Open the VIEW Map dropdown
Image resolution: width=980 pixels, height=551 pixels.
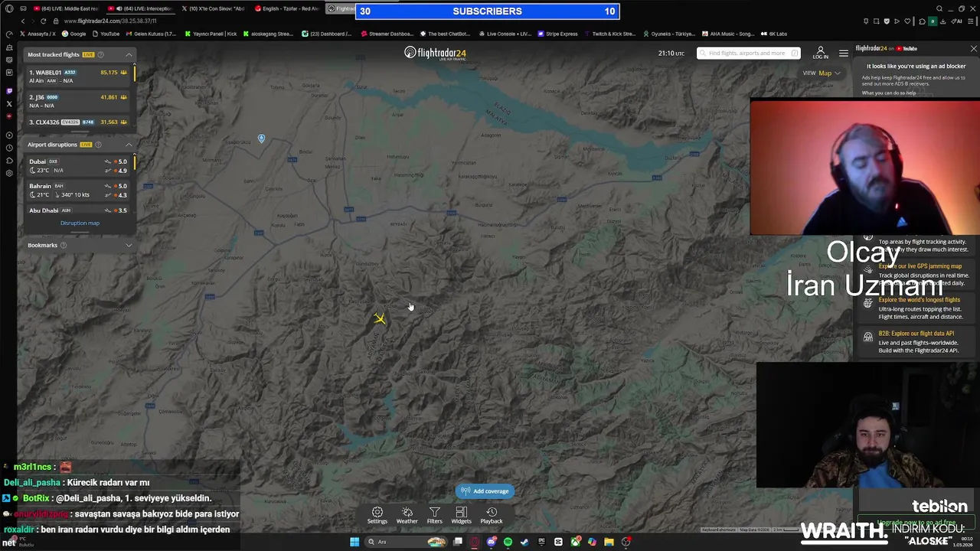pyautogui.click(x=822, y=73)
